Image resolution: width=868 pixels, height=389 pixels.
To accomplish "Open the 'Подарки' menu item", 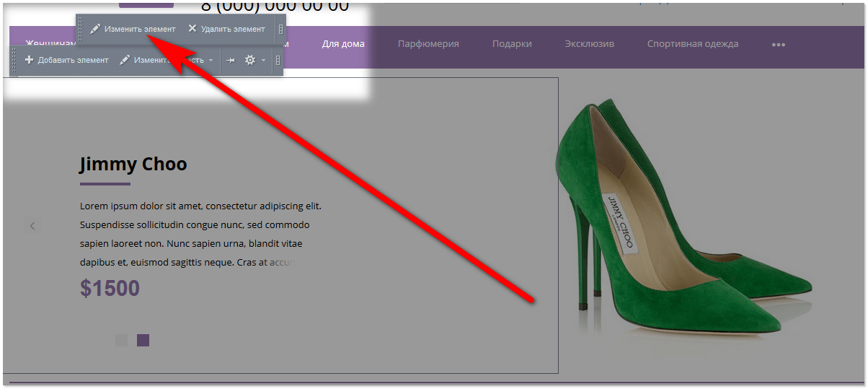I will coord(512,44).
